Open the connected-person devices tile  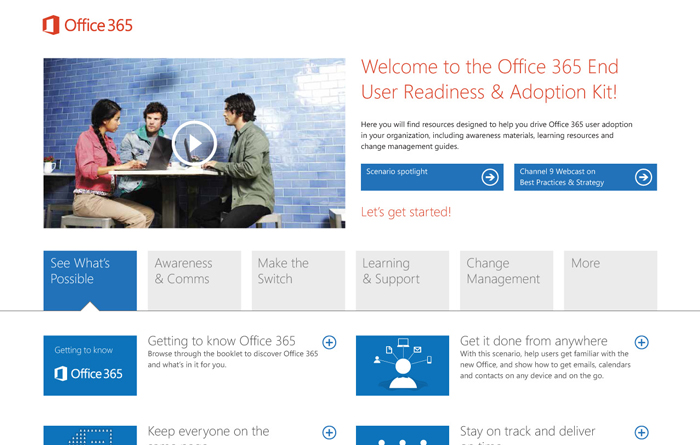click(x=402, y=366)
